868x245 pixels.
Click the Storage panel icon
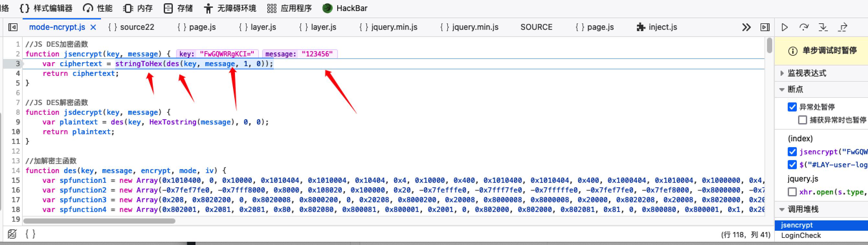(168, 8)
